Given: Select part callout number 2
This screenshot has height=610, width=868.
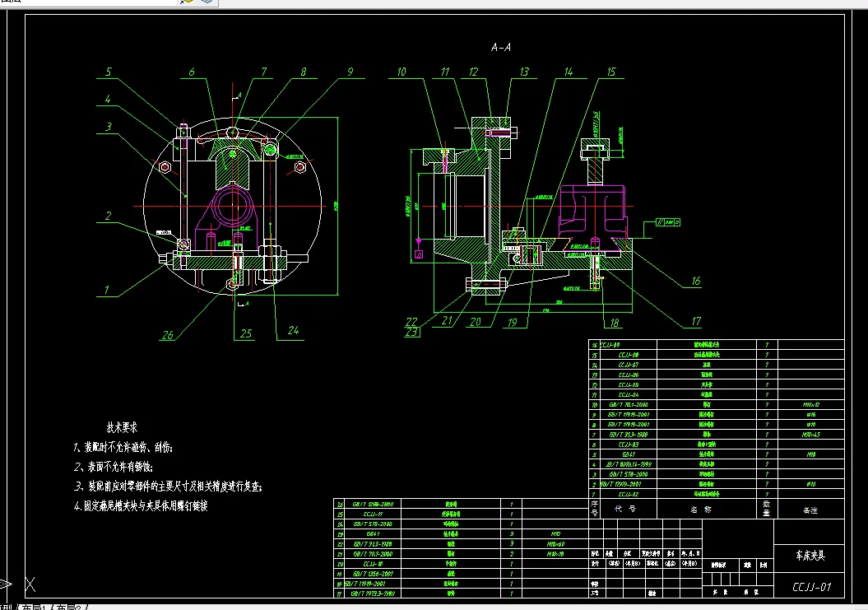Looking at the screenshot, I should [109, 216].
